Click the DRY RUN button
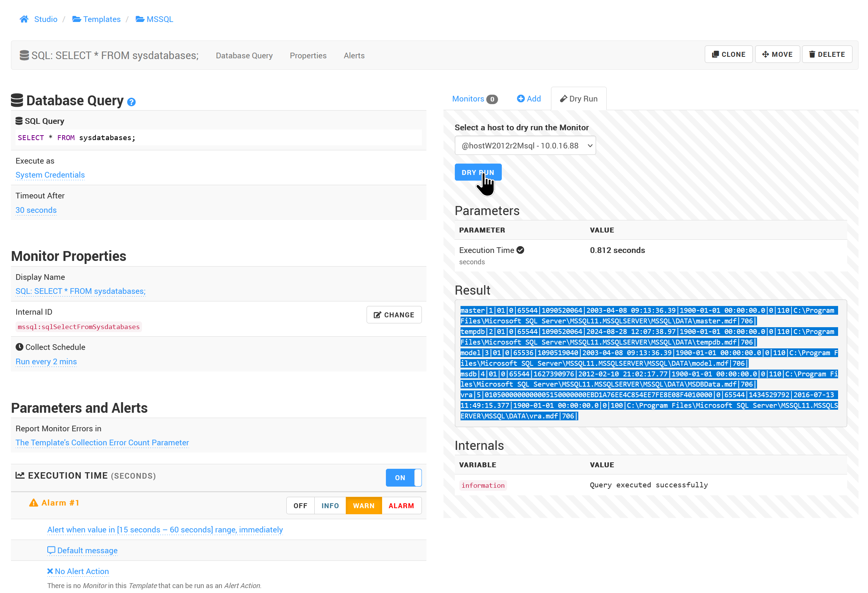 [478, 172]
